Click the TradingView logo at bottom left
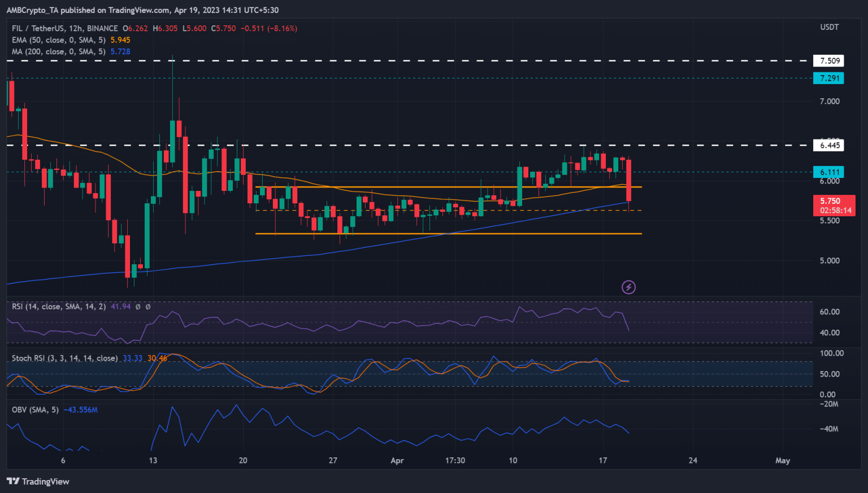This screenshot has height=493, width=868. click(38, 481)
